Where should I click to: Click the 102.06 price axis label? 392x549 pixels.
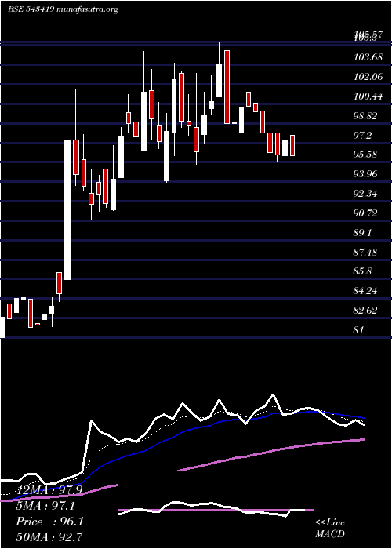368,77
